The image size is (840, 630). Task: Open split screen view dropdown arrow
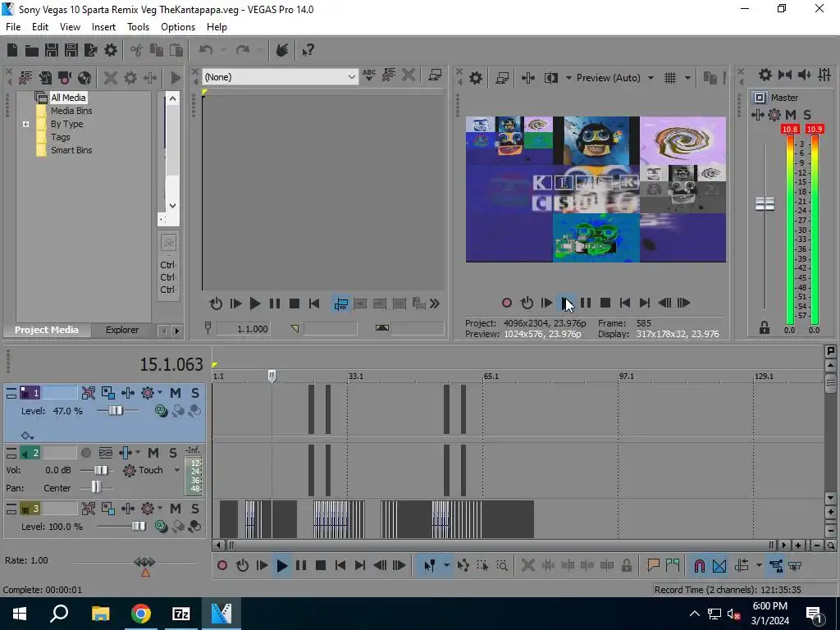pyautogui.click(x=568, y=78)
